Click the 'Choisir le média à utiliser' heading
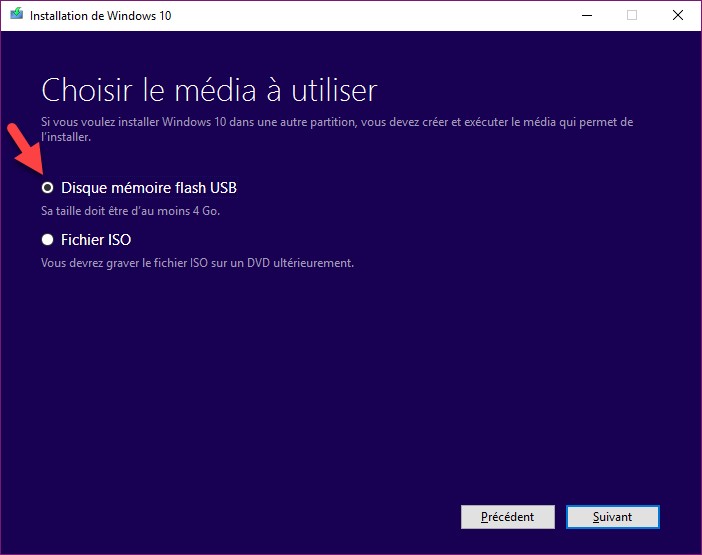702x555 pixels. point(209,90)
